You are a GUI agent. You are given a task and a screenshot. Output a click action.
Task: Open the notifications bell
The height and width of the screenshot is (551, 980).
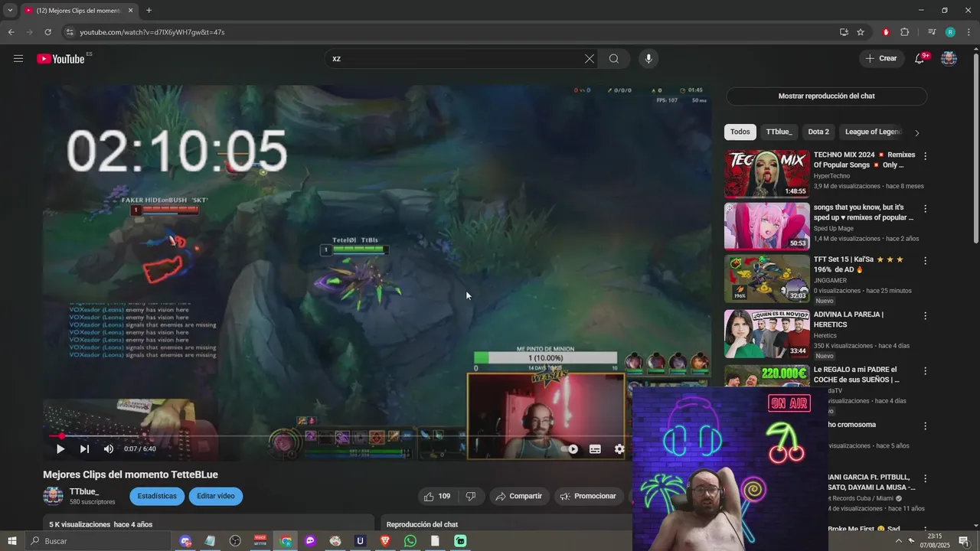click(x=920, y=58)
